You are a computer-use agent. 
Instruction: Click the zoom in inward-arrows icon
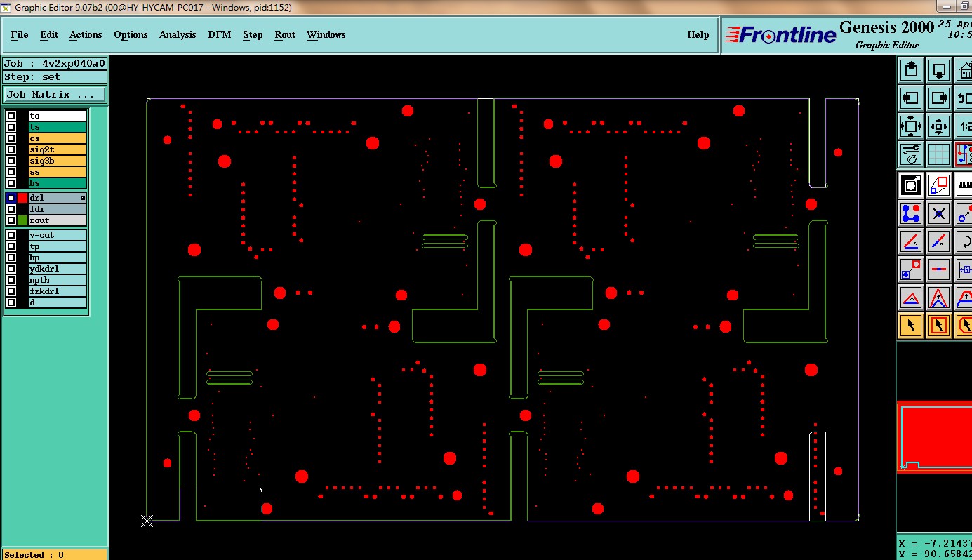(x=939, y=126)
